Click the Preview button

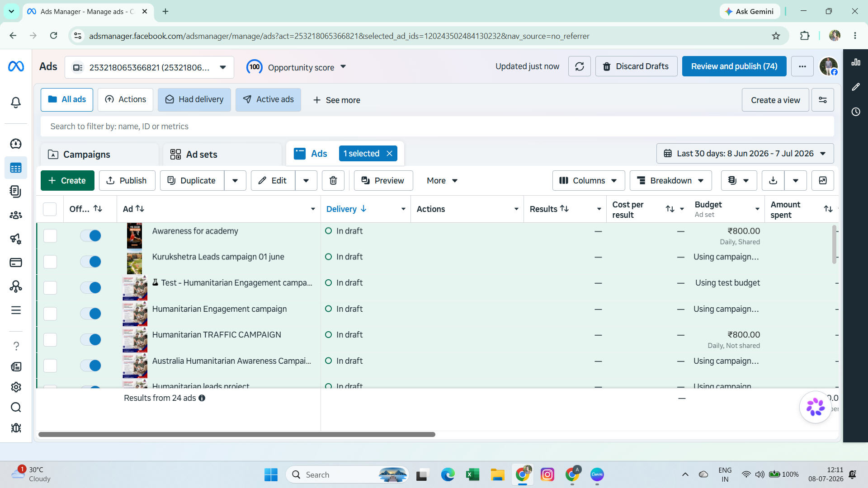point(383,181)
